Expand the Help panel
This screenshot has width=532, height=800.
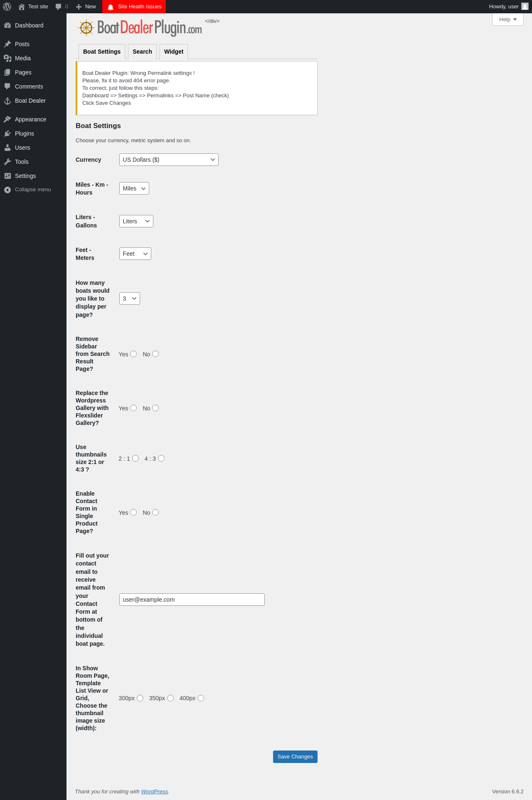click(x=508, y=20)
